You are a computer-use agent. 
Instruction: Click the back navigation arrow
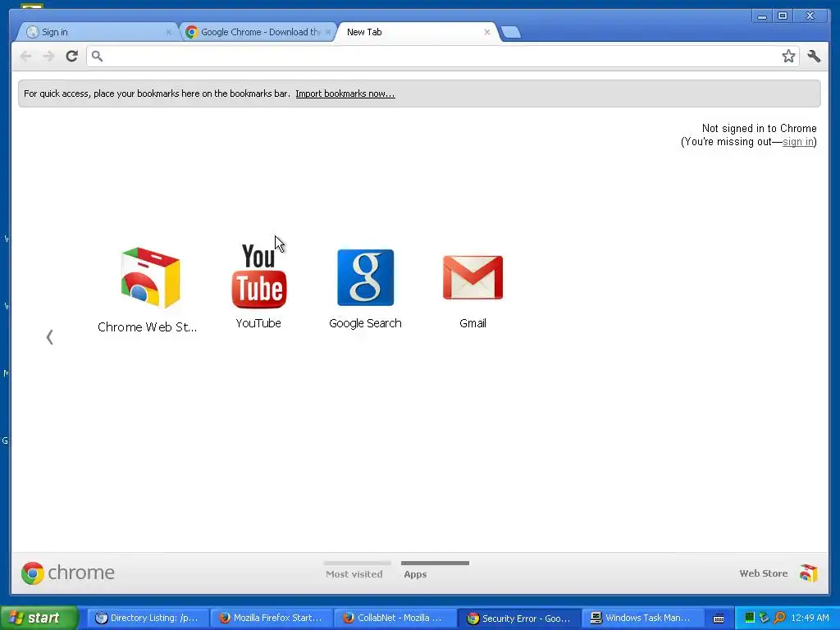(25, 56)
